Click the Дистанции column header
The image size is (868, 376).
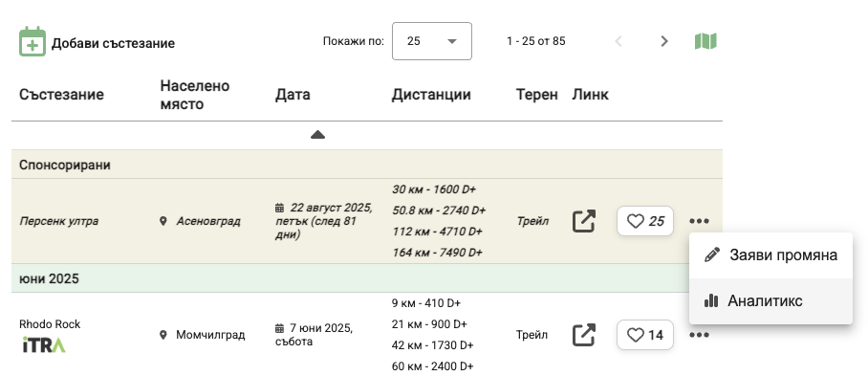click(431, 95)
